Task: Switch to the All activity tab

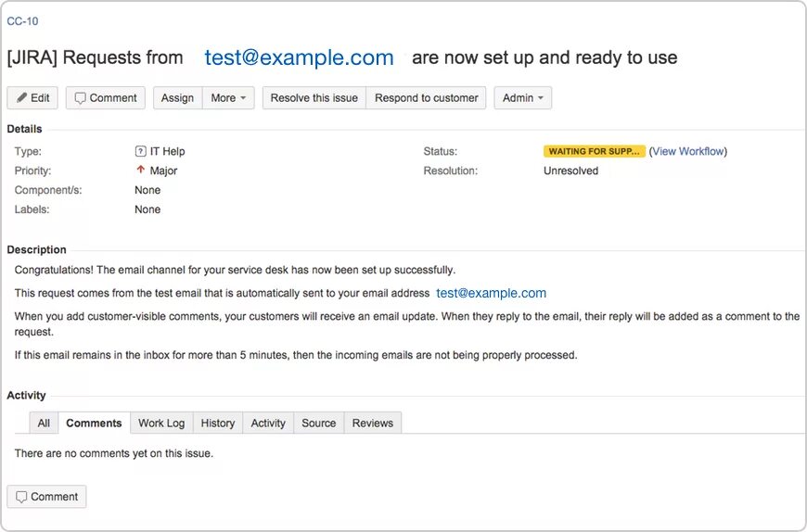Action: click(44, 423)
